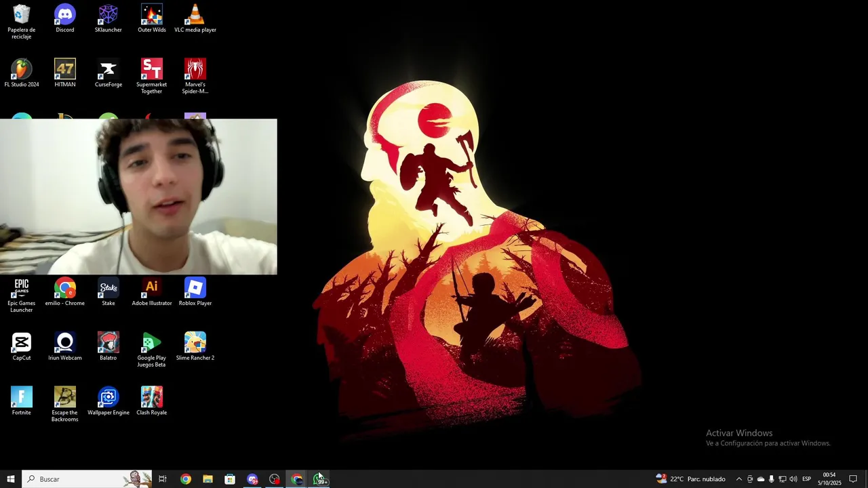
Task: Open Microsoft Store from the taskbar
Action: [x=230, y=479]
